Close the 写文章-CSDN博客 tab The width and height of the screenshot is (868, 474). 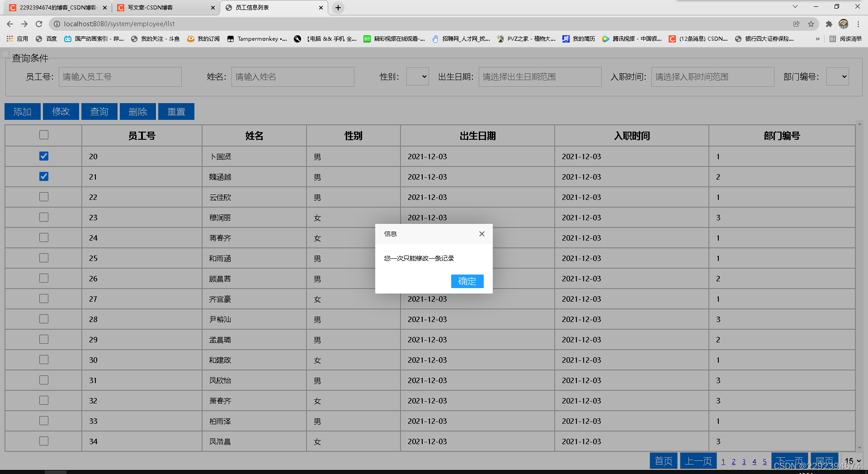(x=213, y=8)
